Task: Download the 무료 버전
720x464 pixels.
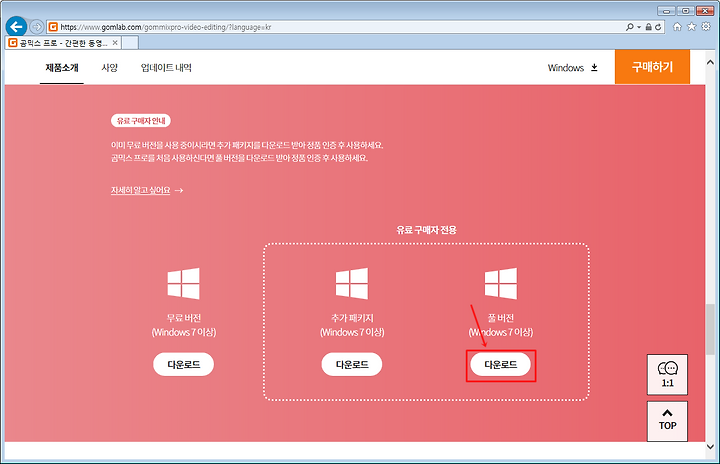Action: (x=183, y=364)
